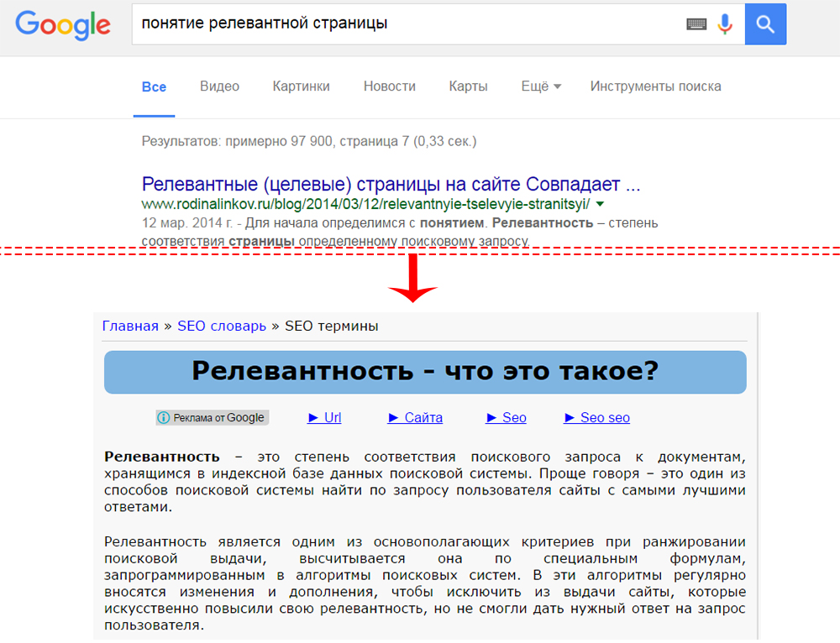840x643 pixels.
Task: Open the on-screen keyboard icon
Action: [x=696, y=24]
